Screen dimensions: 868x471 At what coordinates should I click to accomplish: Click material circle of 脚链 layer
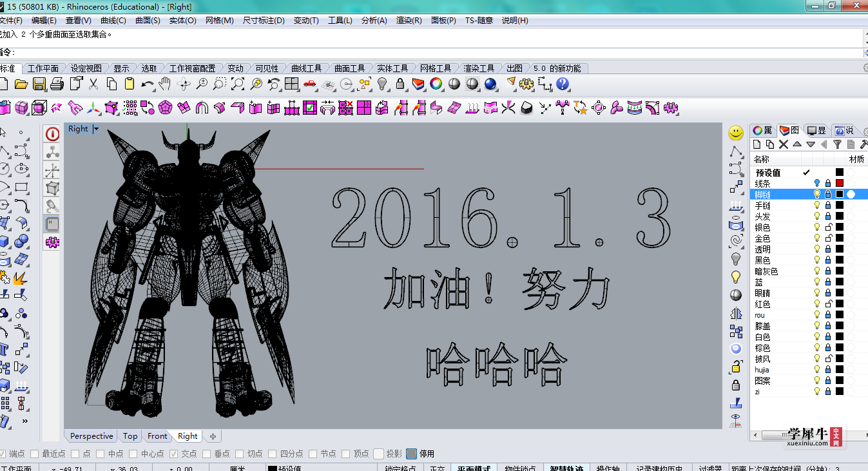pyautogui.click(x=851, y=194)
